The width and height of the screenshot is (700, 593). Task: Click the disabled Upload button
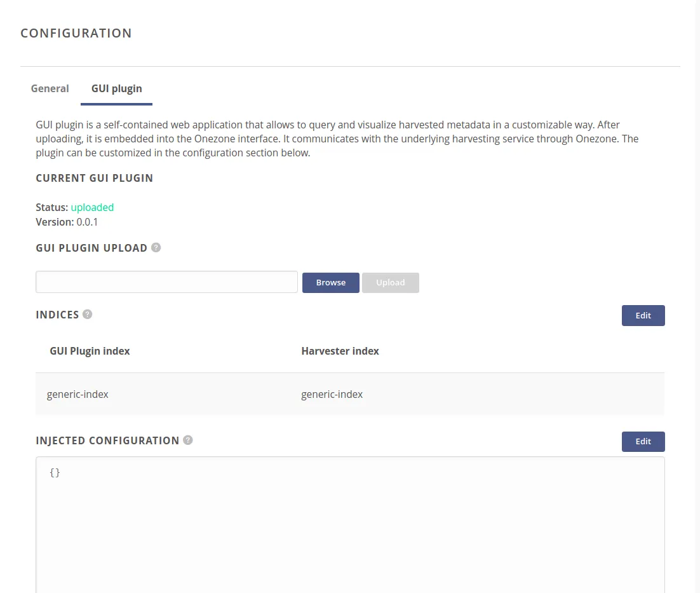point(390,282)
